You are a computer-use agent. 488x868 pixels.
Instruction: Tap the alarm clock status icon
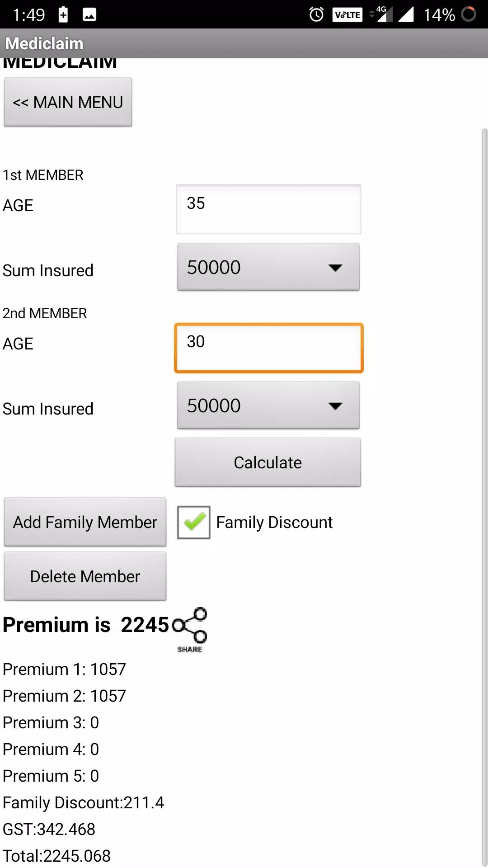coord(316,14)
